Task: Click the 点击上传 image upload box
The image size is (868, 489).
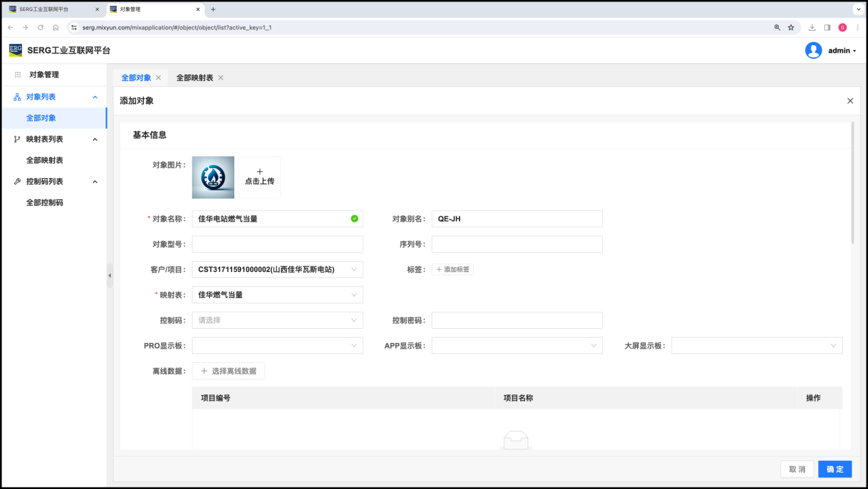Action: pos(260,177)
